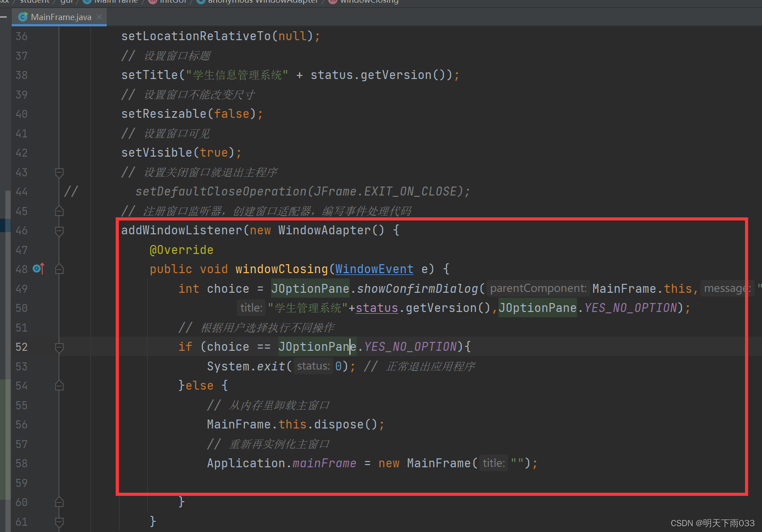The width and height of the screenshot is (762, 532).
Task: Click YES_NO_OPTION constant on line 50
Action: 631,308
